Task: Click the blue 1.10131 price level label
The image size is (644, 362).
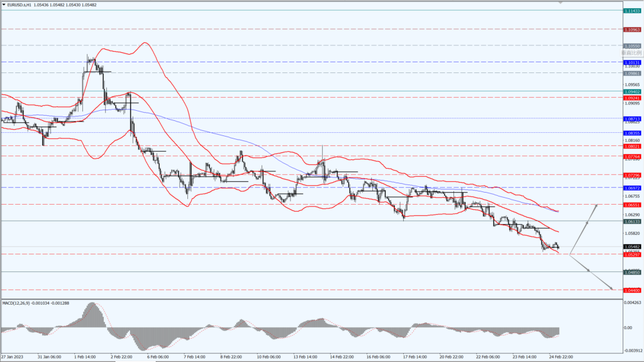Action: click(x=632, y=62)
